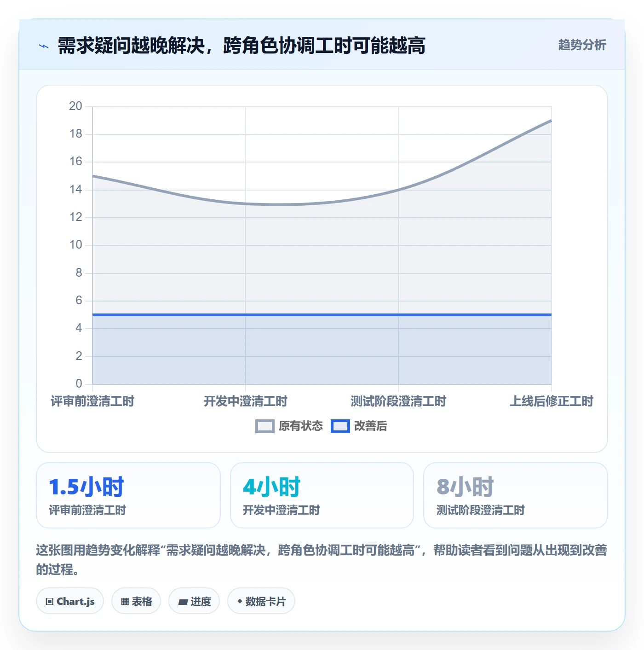Screen dimensions: 644x650
Task: Click the grid icon in the 表格 chip
Action: [x=125, y=602]
